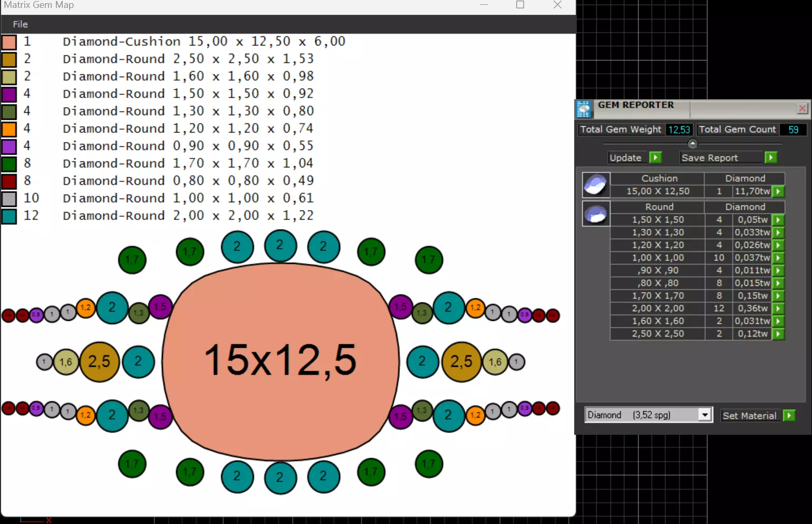
Task: Open the File menu in Gem Map
Action: tap(20, 24)
